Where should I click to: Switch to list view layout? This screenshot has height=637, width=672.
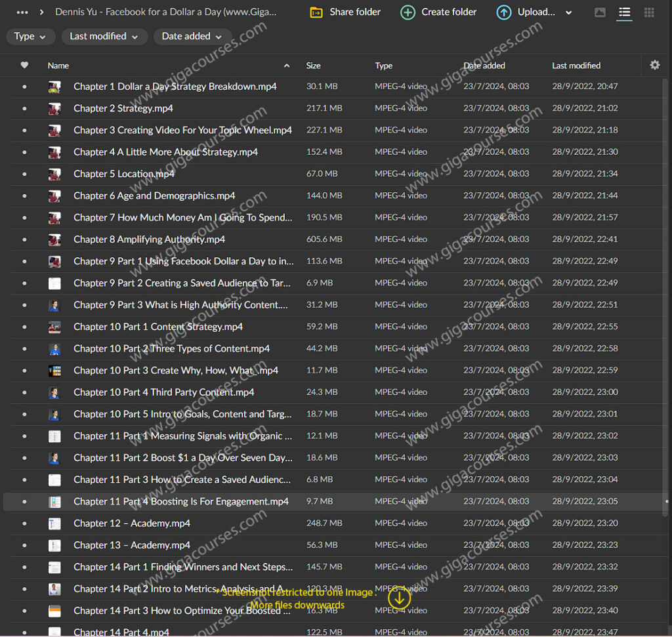click(624, 12)
